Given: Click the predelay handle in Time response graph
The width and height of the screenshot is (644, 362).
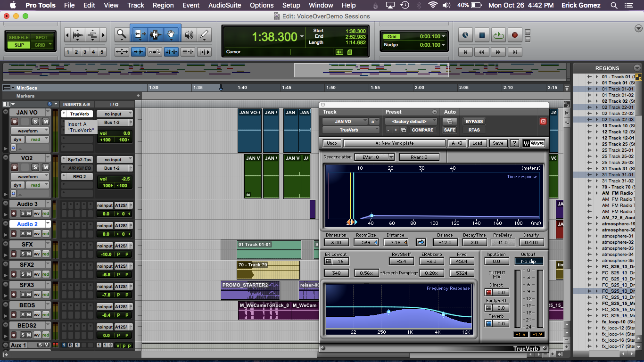Looking at the screenshot, I should click(372, 215).
